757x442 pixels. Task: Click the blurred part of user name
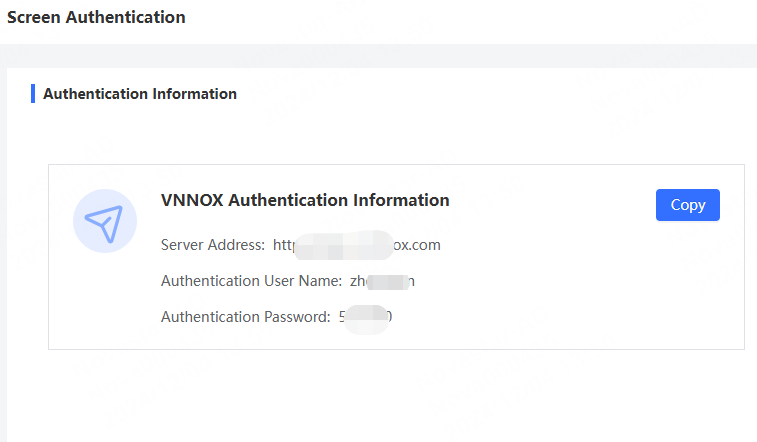tap(388, 282)
